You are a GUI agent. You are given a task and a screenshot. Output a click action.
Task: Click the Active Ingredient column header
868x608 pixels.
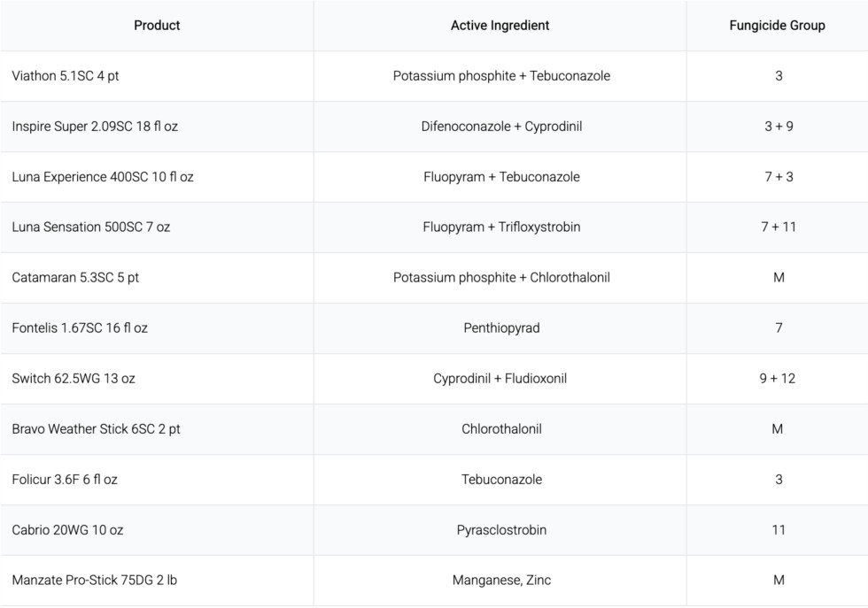point(500,26)
